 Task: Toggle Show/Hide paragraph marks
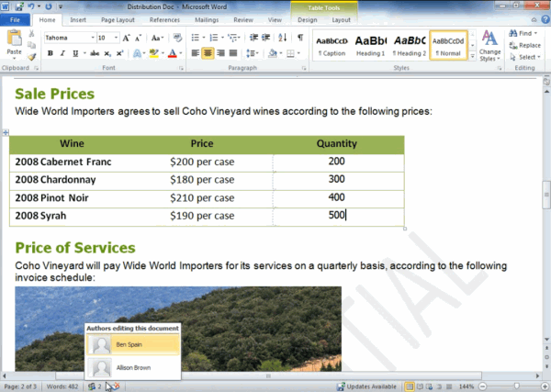(300, 38)
